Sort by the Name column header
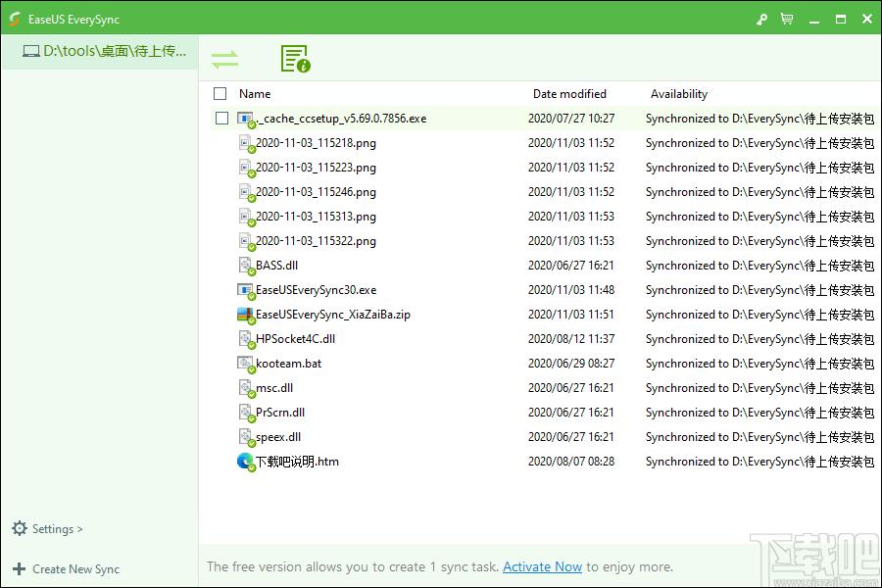This screenshot has width=882, height=588. click(x=255, y=94)
